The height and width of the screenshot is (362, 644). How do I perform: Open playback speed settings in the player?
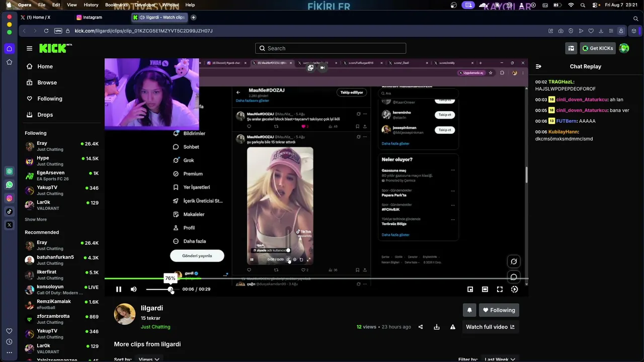[x=514, y=289]
